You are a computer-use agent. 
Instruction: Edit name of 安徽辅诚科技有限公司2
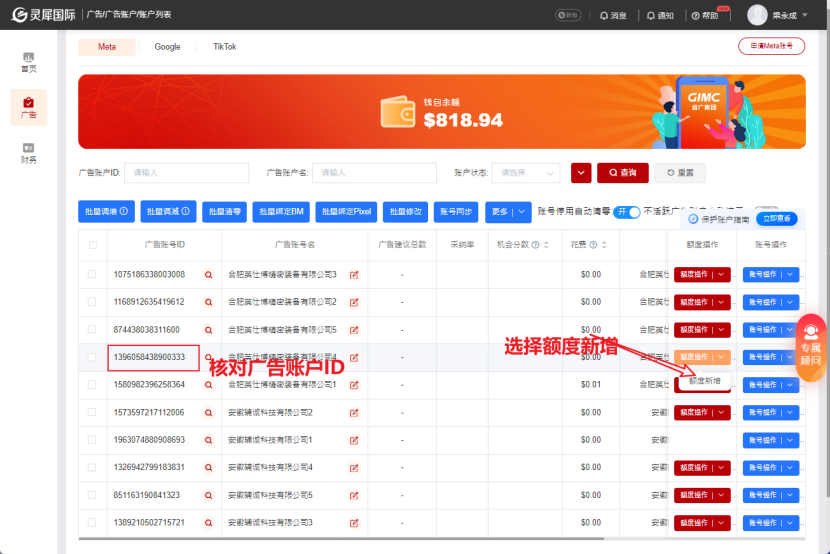[354, 413]
